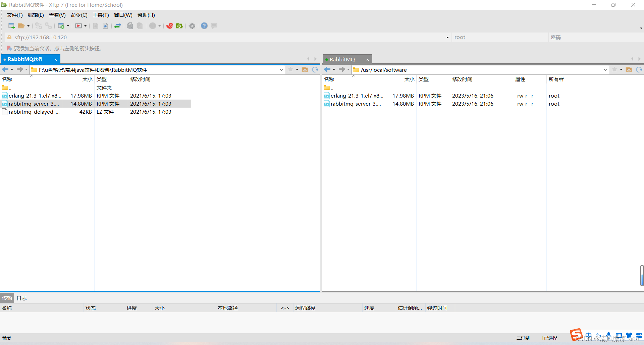Click the copy documents icon

(130, 26)
